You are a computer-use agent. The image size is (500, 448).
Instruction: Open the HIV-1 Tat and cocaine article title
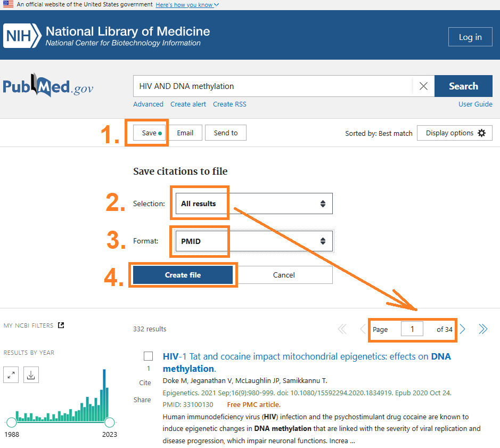pos(307,362)
